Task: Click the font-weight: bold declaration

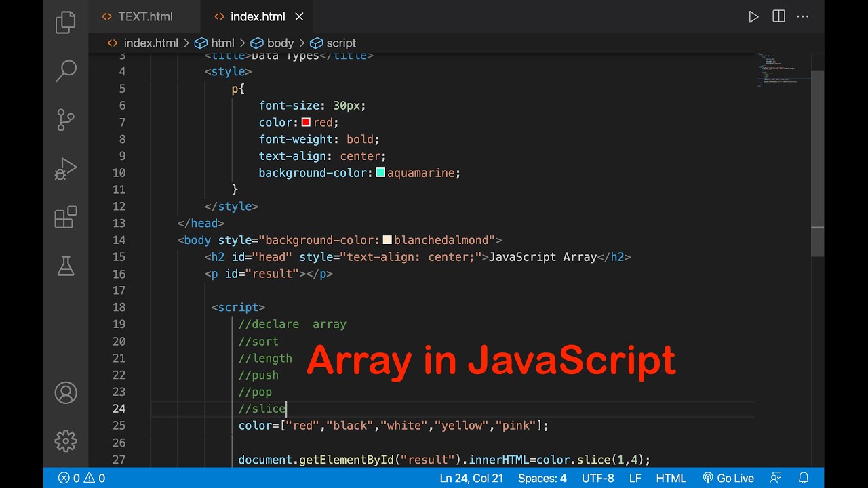Action: tap(319, 139)
